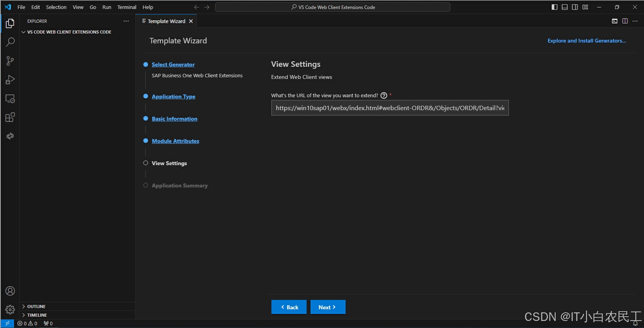Viewport: 644px width, 328px height.
Task: Open editor more actions ellipsis
Action: tap(635, 21)
